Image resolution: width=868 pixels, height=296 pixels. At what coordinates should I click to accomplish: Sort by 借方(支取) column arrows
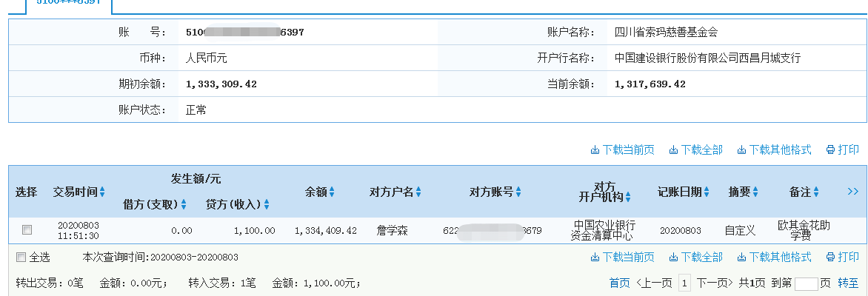click(183, 204)
